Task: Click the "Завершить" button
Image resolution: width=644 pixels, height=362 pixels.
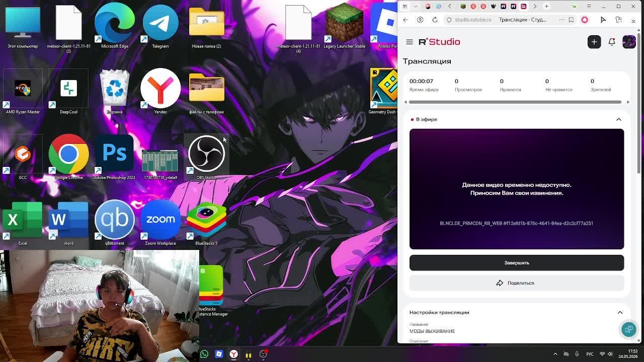Action: [517, 263]
